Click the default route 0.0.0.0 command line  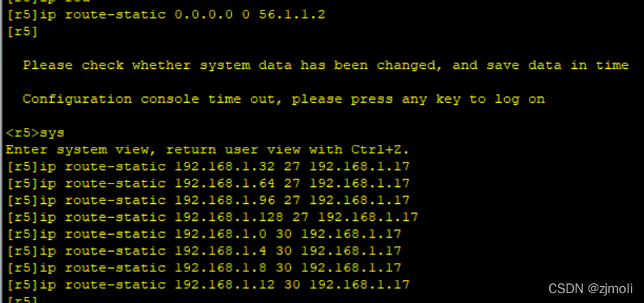point(165,14)
